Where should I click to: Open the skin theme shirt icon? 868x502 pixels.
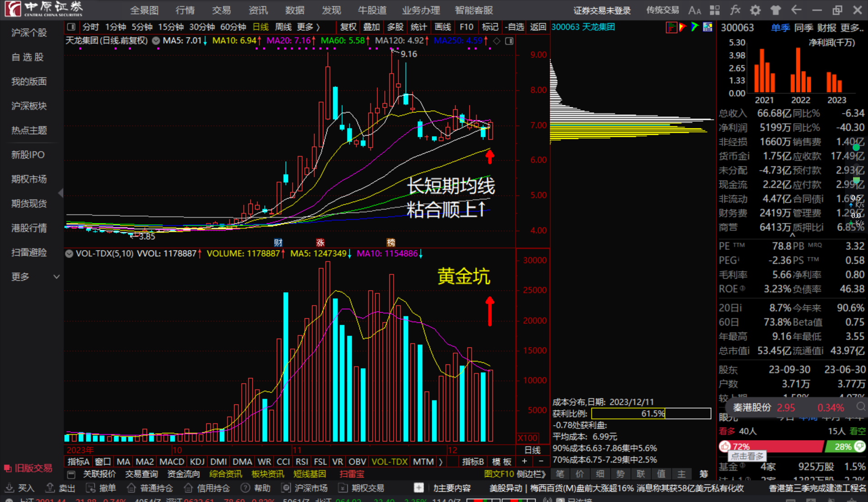776,10
